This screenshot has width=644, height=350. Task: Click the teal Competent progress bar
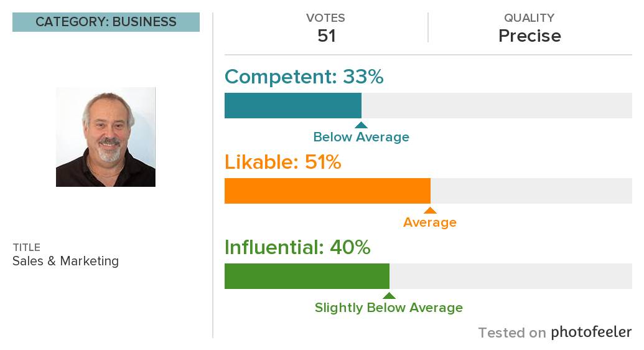coord(428,106)
